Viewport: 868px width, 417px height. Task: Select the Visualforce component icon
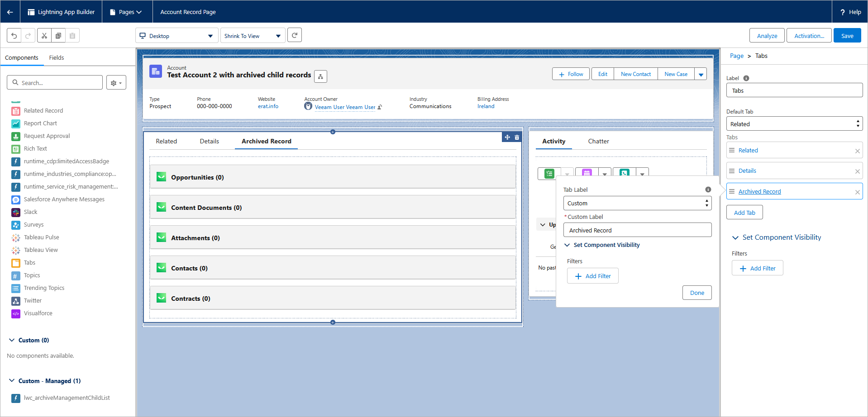pyautogui.click(x=16, y=313)
